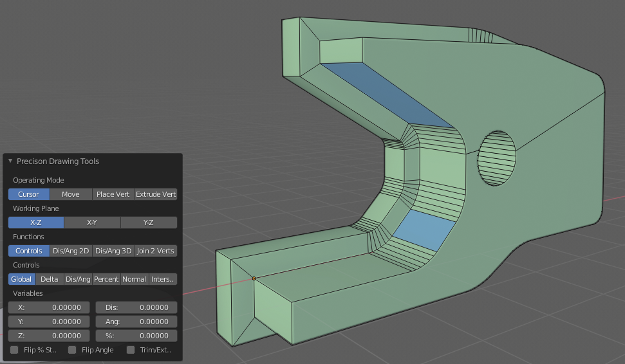
Task: Choose Place Vert operating mode
Action: [113, 194]
